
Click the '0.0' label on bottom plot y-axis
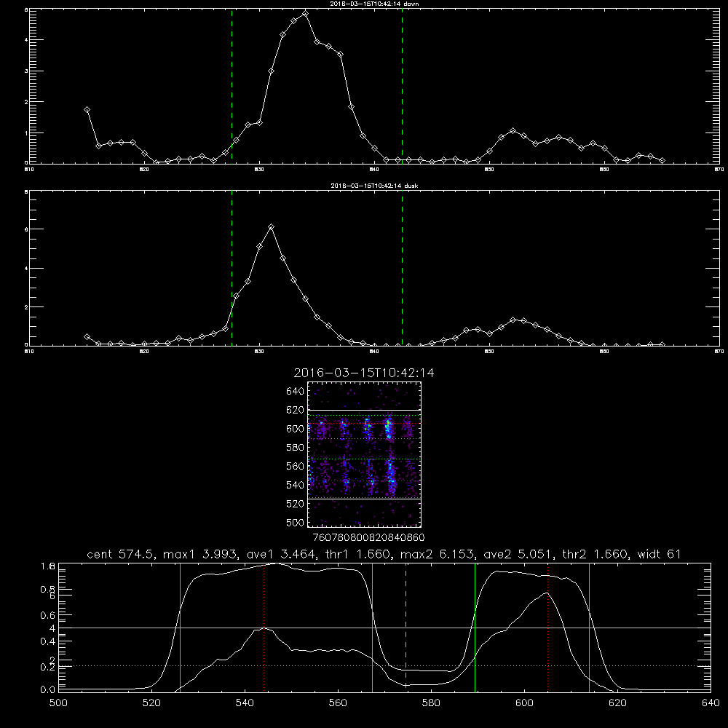coord(48,690)
